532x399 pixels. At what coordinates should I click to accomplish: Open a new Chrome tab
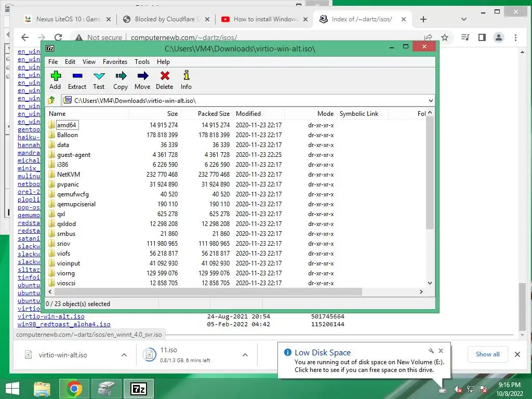pos(423,19)
